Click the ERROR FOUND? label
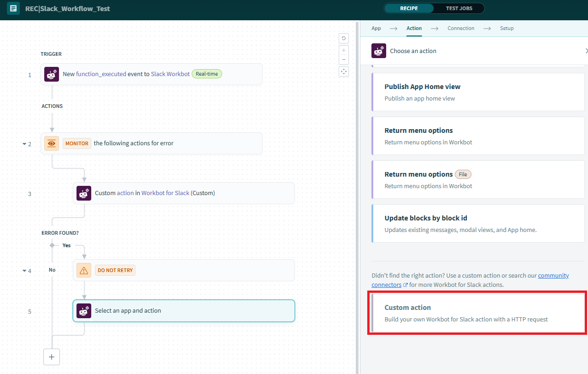Screen dimensions: 588x374 coord(60,233)
